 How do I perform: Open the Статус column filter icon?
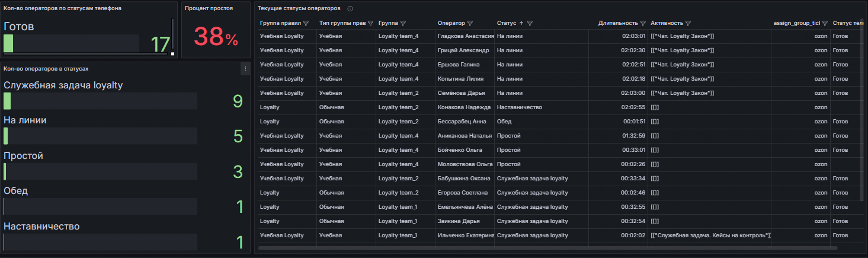(530, 23)
